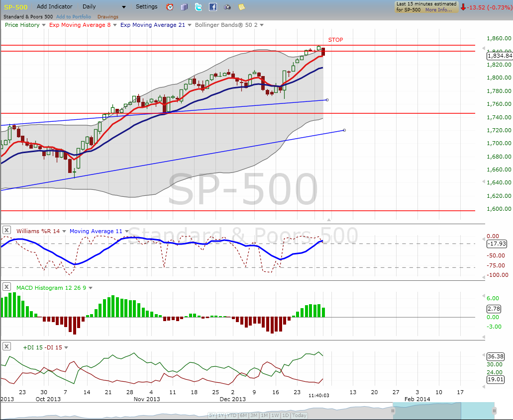Click the left-arrow beside the 1,840 price label
The width and height of the screenshot is (513, 420).
[484, 48]
